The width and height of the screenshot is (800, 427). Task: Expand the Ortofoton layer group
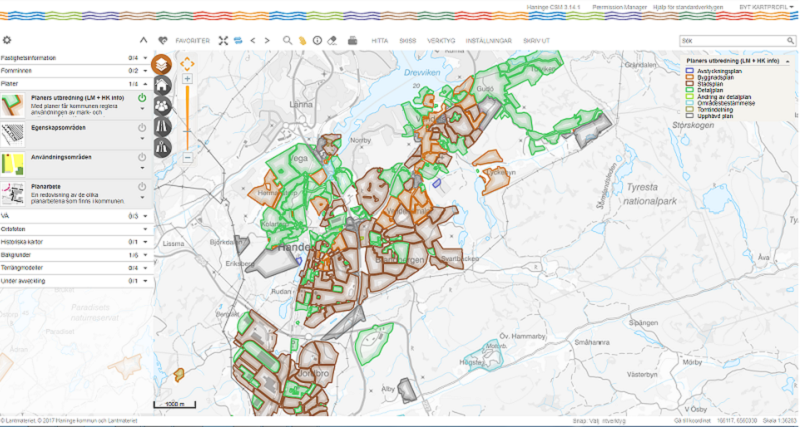coord(146,228)
